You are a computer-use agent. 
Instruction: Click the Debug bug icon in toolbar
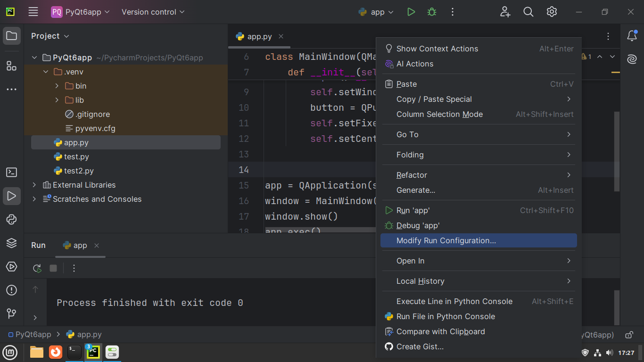pos(432,12)
